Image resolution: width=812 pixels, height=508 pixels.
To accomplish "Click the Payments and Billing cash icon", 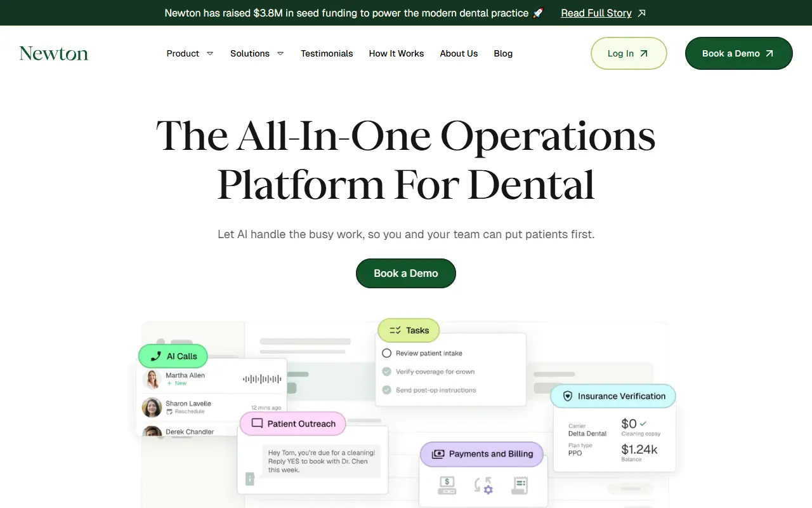I will coord(438,454).
